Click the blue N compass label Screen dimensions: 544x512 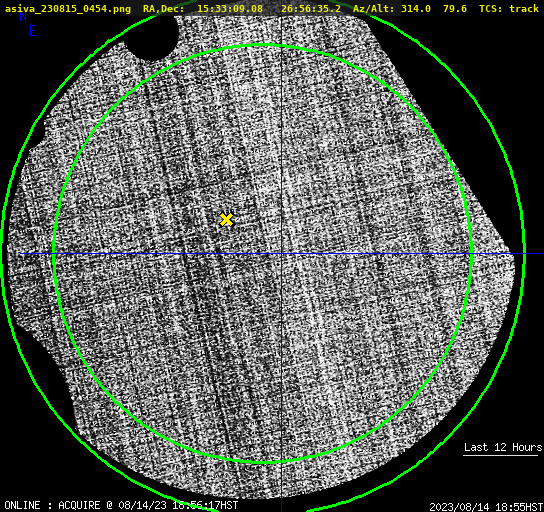[23, 16]
